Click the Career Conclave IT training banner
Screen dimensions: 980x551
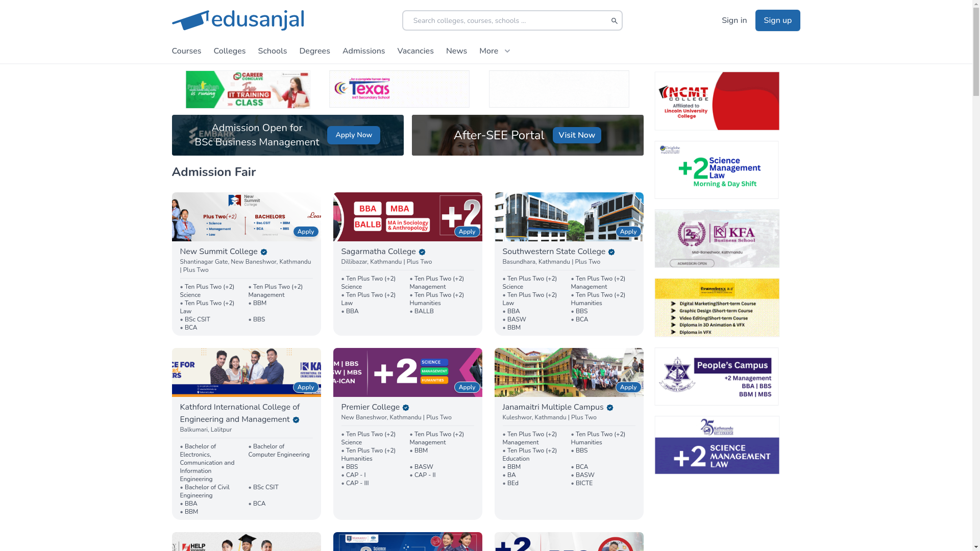point(248,89)
